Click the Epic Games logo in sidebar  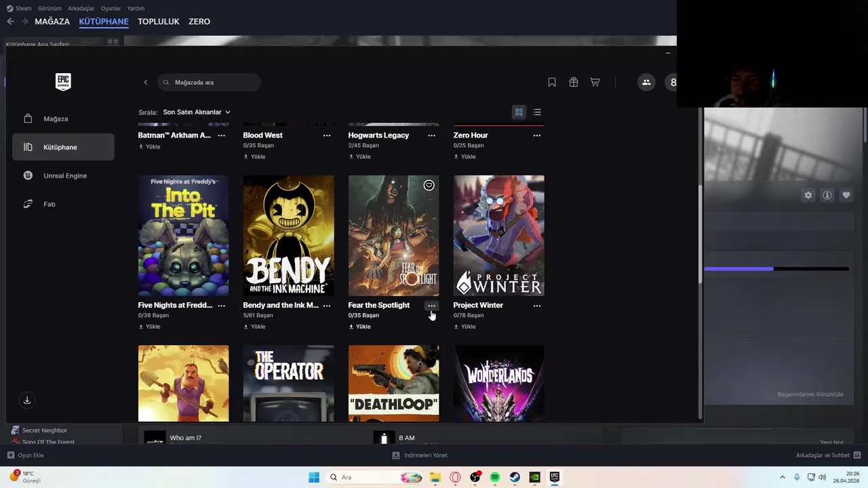[63, 82]
